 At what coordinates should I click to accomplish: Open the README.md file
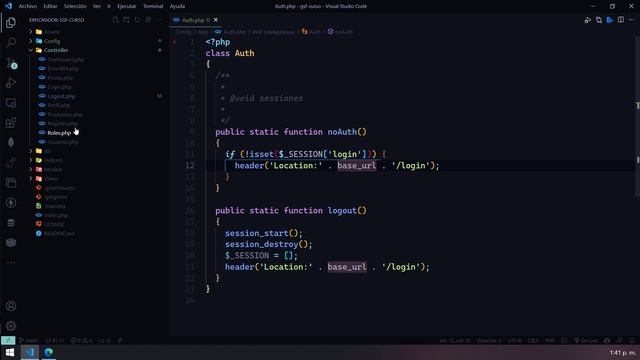point(59,233)
